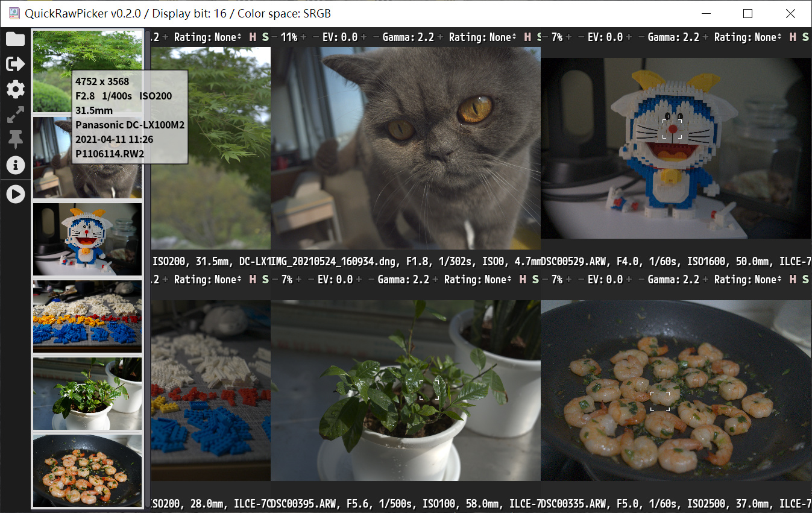Open folder using the sidebar folder icon
This screenshot has height=513, width=812.
pos(15,39)
